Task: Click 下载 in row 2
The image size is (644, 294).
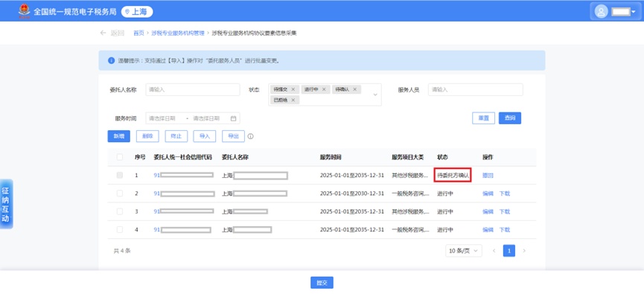Action: tap(504, 194)
